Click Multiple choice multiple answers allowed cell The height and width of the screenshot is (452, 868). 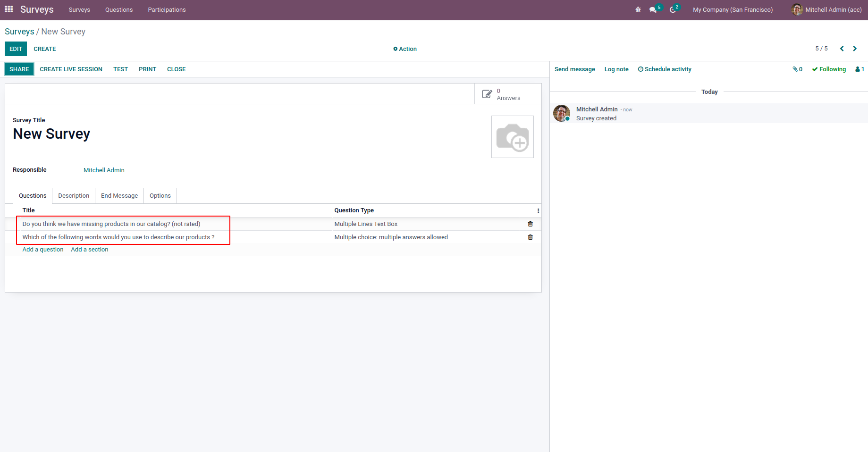[391, 237]
